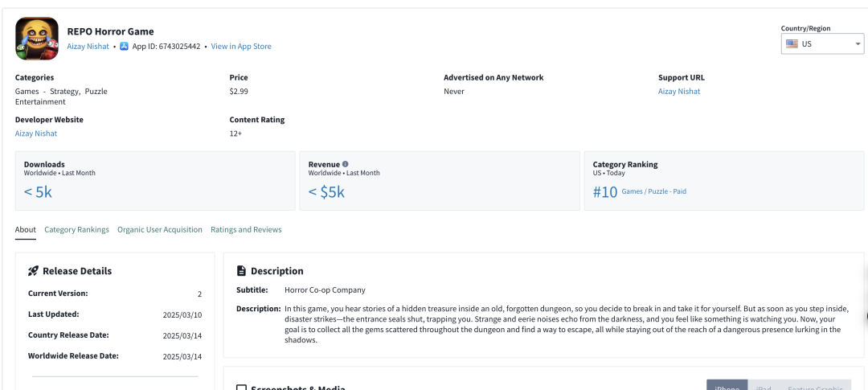This screenshot has height=390, width=868.
Task: Click the Advertised on Any Network label
Action: pos(493,77)
